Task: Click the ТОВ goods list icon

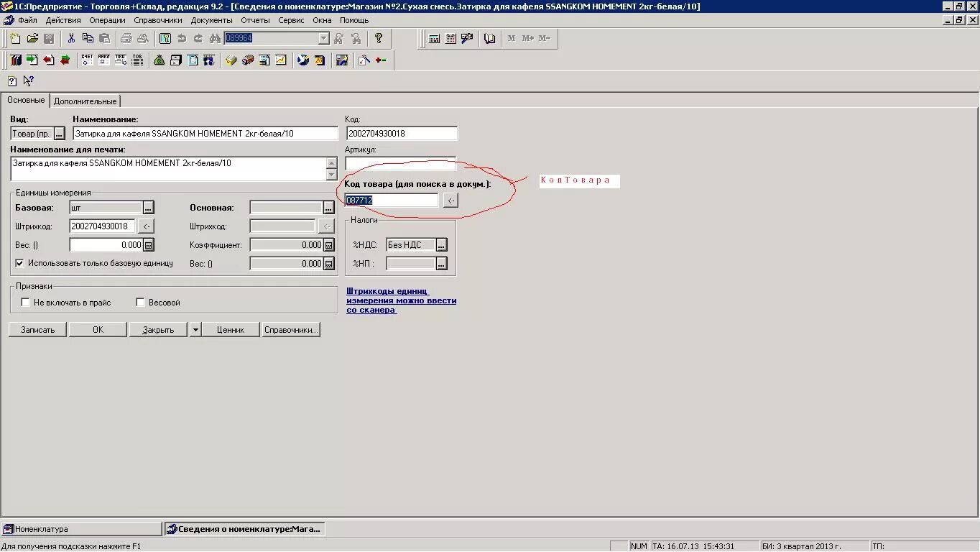Action: 137,60
